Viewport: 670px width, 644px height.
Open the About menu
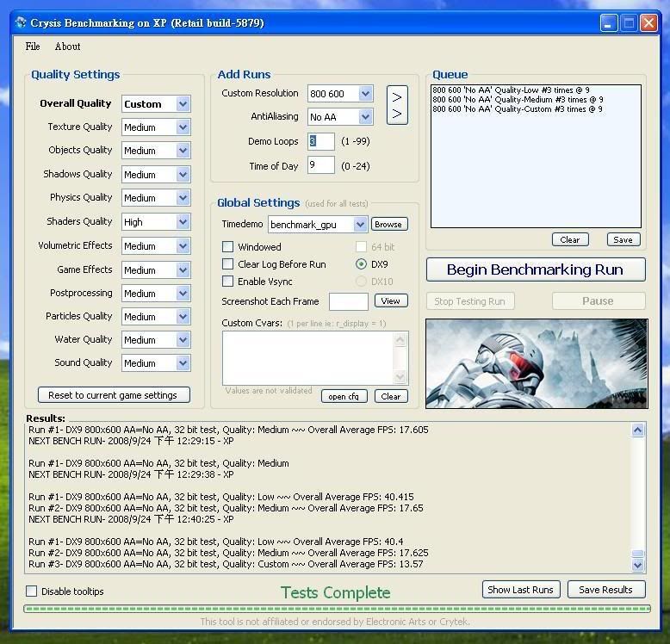click(x=67, y=46)
